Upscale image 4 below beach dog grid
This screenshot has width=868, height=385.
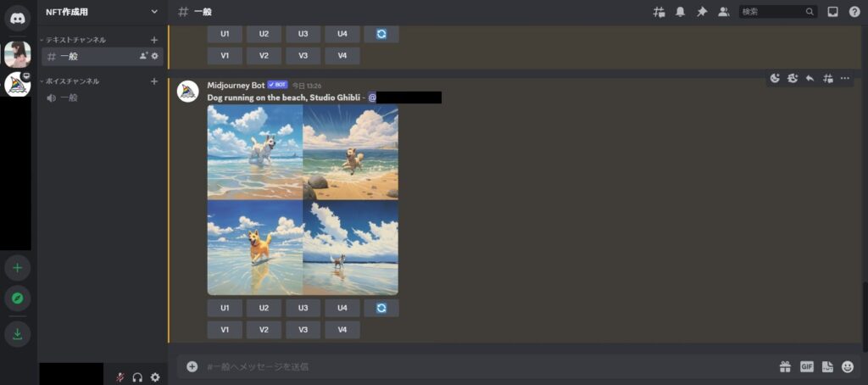(342, 308)
